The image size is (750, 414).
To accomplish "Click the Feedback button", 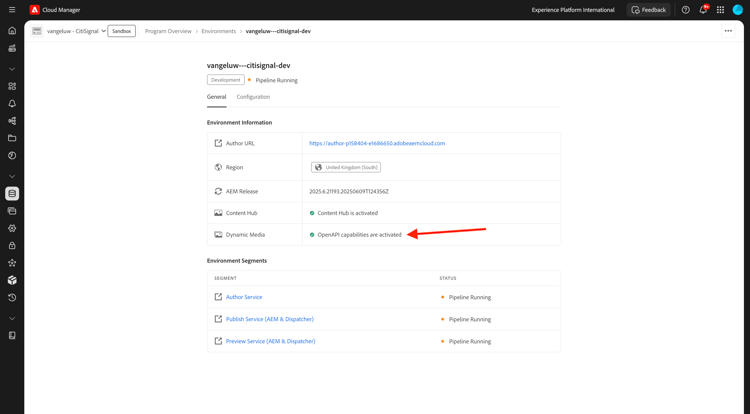I will (648, 10).
